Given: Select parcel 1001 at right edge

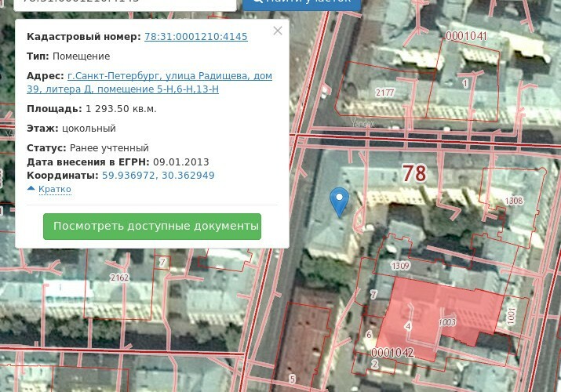Looking at the screenshot, I should (x=512, y=315).
